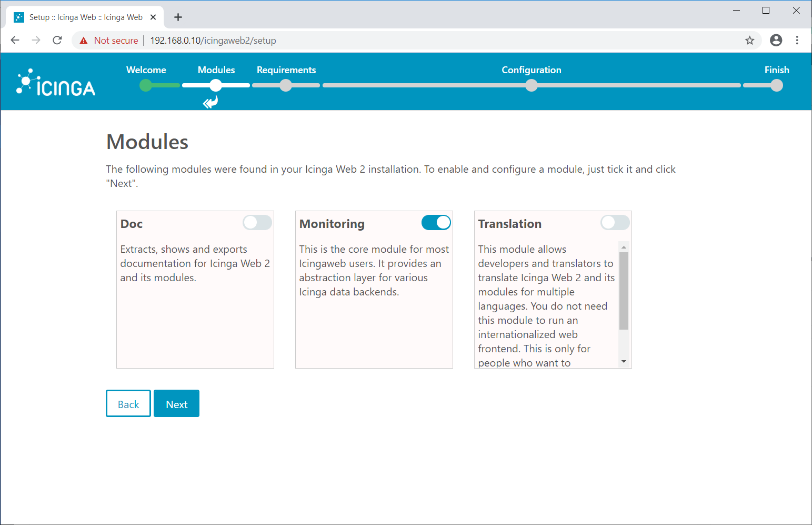Click the Translation description scrollbar thumb
The height and width of the screenshot is (525, 812).
click(x=624, y=291)
